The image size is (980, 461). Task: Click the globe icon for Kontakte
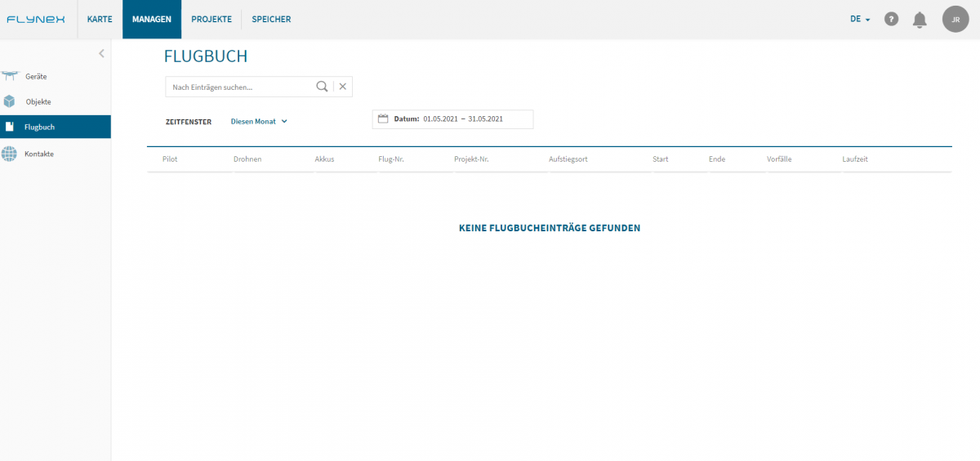(9, 153)
